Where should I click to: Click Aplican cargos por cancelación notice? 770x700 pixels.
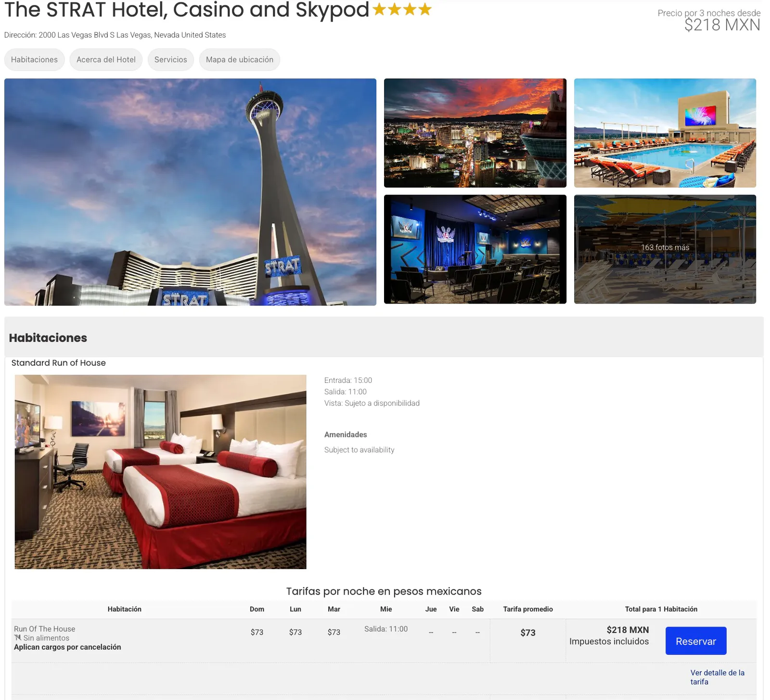click(67, 647)
